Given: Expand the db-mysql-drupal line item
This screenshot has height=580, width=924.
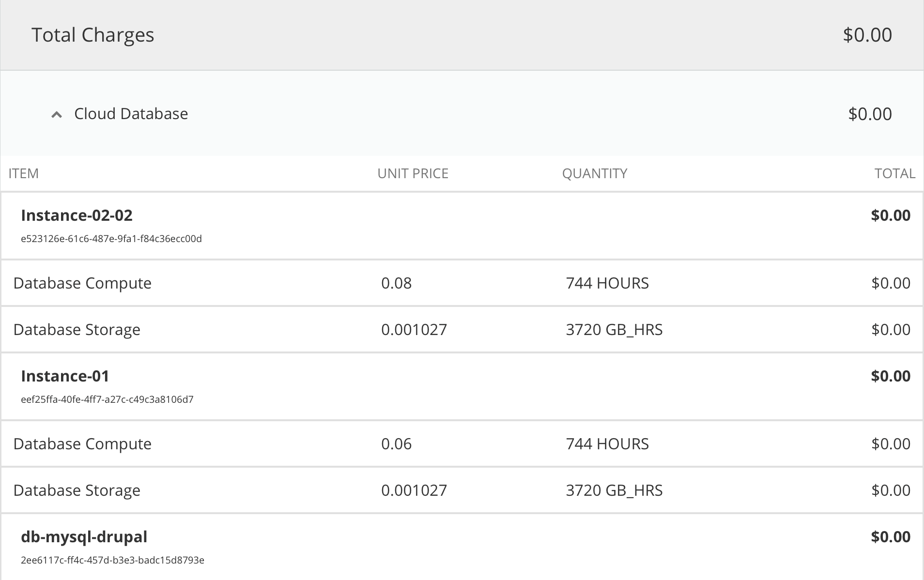Looking at the screenshot, I should 84,536.
